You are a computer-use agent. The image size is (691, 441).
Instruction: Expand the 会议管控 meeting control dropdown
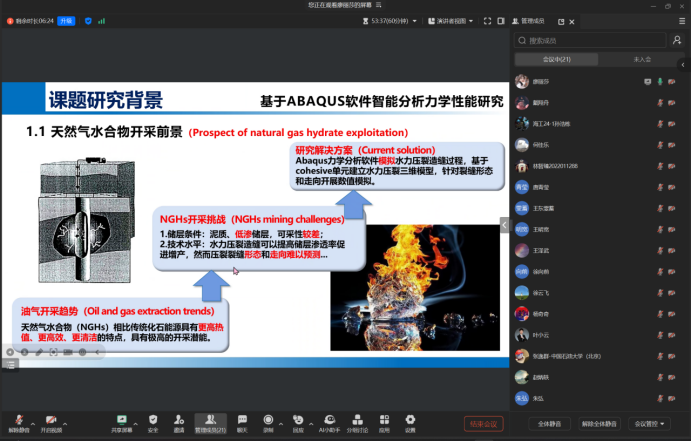653,424
